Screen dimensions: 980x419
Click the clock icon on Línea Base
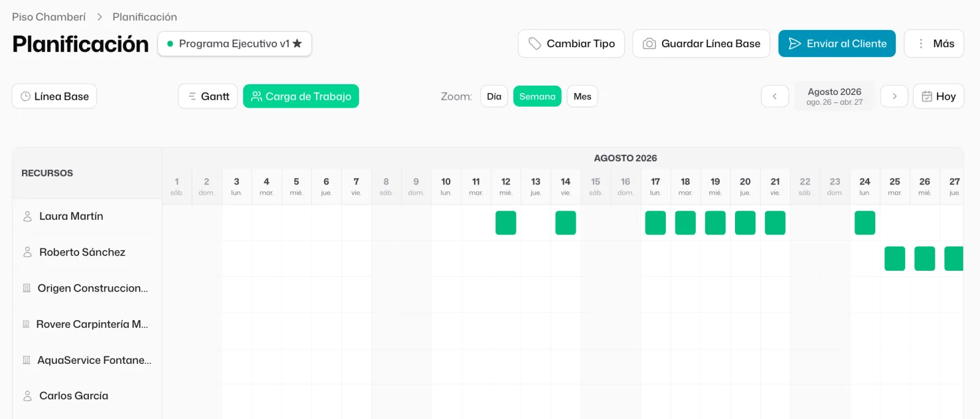pyautogui.click(x=26, y=96)
